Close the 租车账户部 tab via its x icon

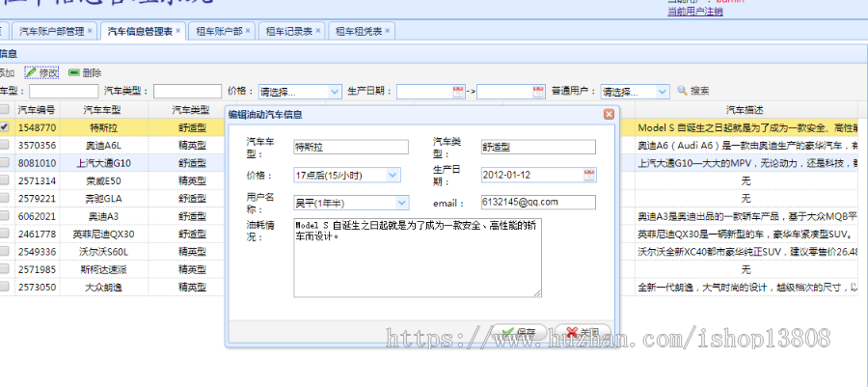coord(248,31)
